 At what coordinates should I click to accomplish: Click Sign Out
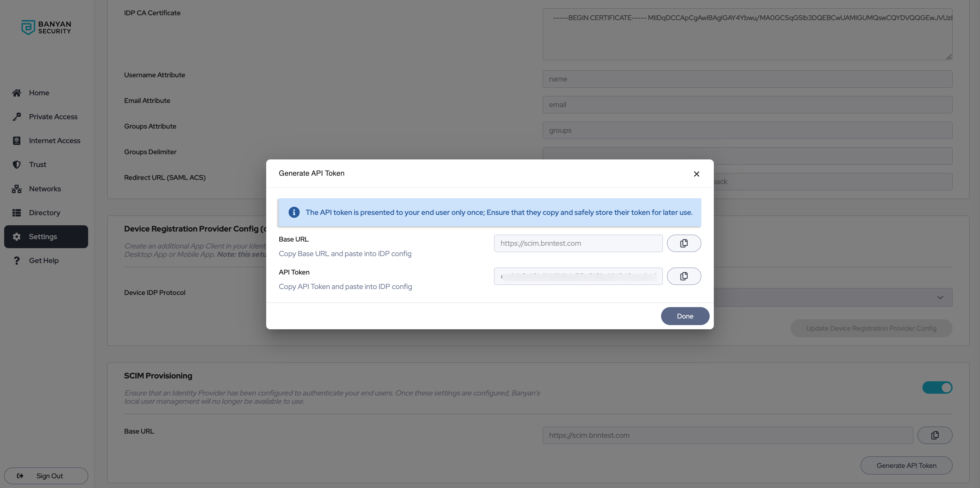tap(46, 476)
